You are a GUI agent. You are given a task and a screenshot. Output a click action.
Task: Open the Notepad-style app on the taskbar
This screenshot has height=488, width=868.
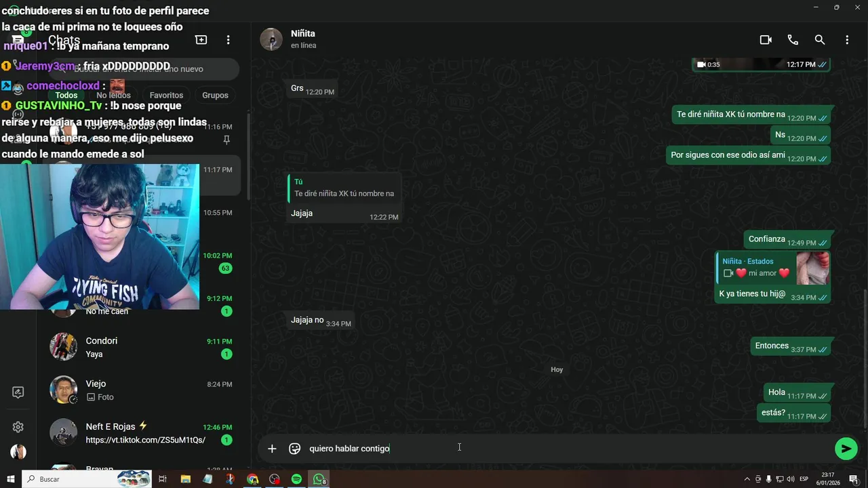pyautogui.click(x=208, y=479)
